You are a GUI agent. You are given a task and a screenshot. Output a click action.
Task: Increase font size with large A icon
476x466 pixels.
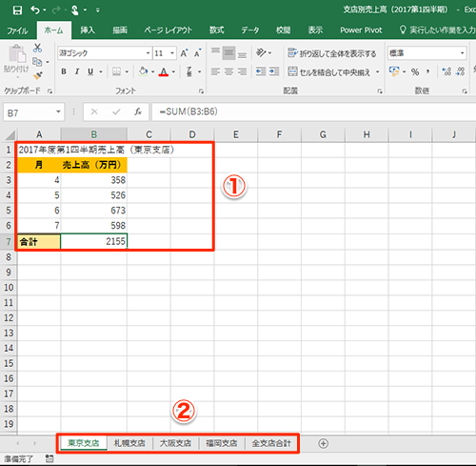184,53
